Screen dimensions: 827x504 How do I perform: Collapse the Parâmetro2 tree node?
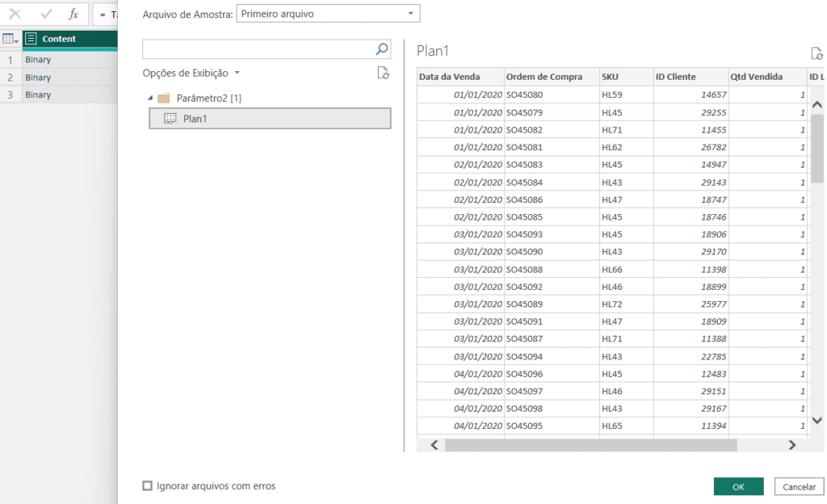coord(150,98)
